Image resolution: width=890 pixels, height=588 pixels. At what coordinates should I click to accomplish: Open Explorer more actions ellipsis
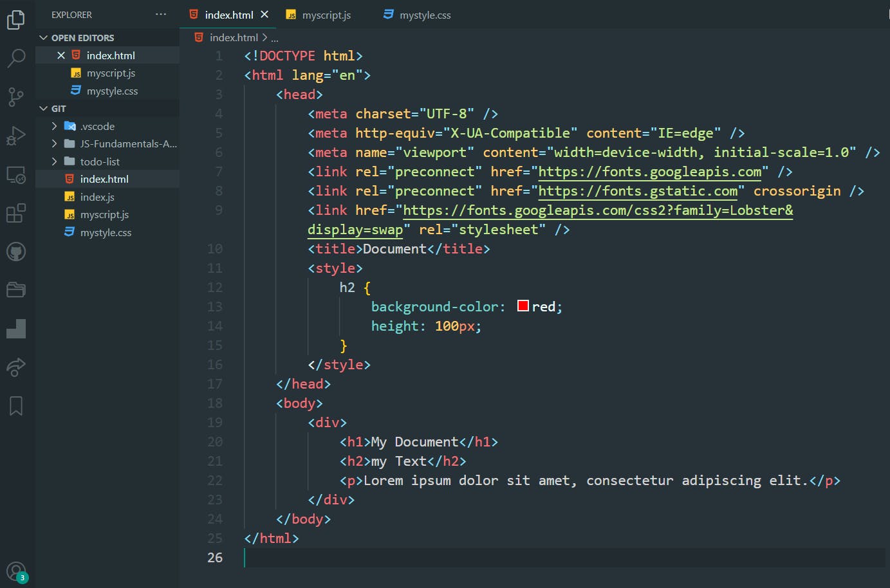(161, 14)
